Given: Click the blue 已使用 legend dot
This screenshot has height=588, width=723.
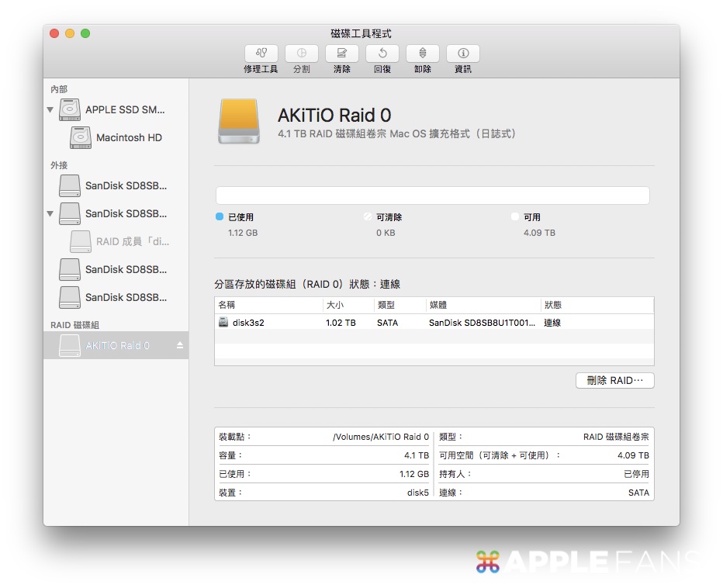Looking at the screenshot, I should [x=220, y=216].
